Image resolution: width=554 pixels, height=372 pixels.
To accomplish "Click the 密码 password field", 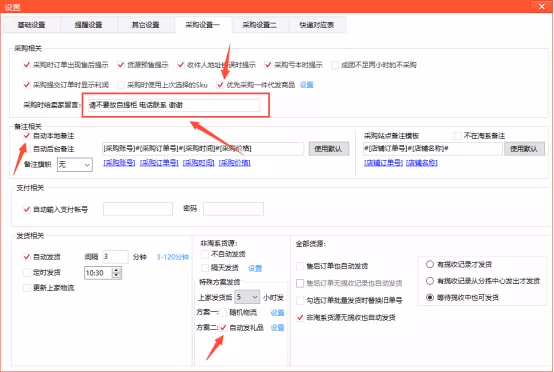I will [233, 209].
